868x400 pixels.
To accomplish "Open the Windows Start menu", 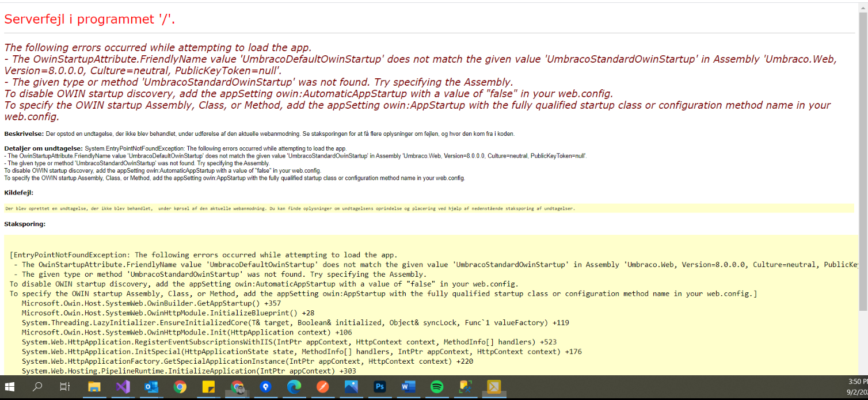I will (10, 387).
